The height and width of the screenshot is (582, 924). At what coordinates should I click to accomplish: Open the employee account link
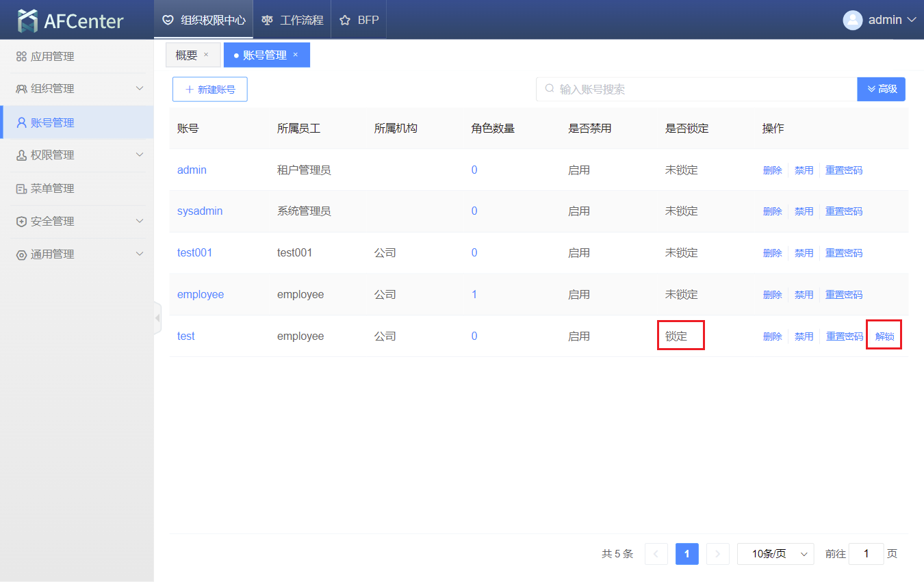coord(201,295)
